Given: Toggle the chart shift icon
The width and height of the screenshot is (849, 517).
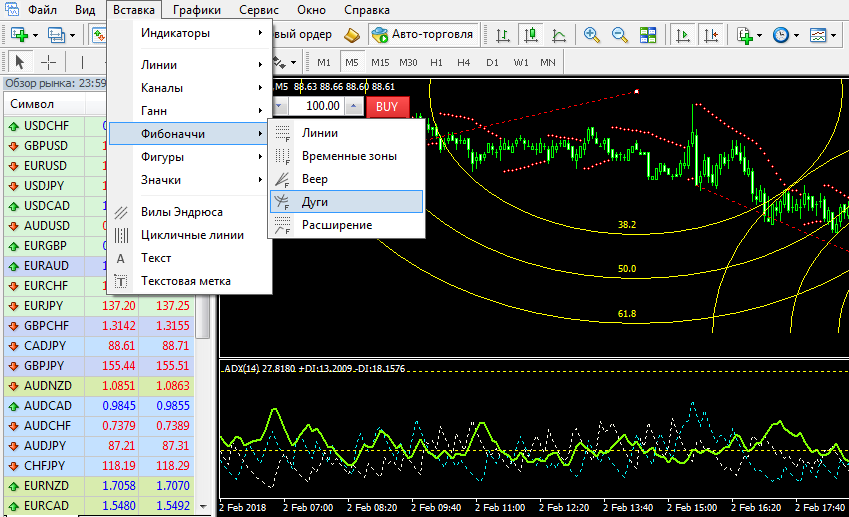Looking at the screenshot, I should 712,35.
